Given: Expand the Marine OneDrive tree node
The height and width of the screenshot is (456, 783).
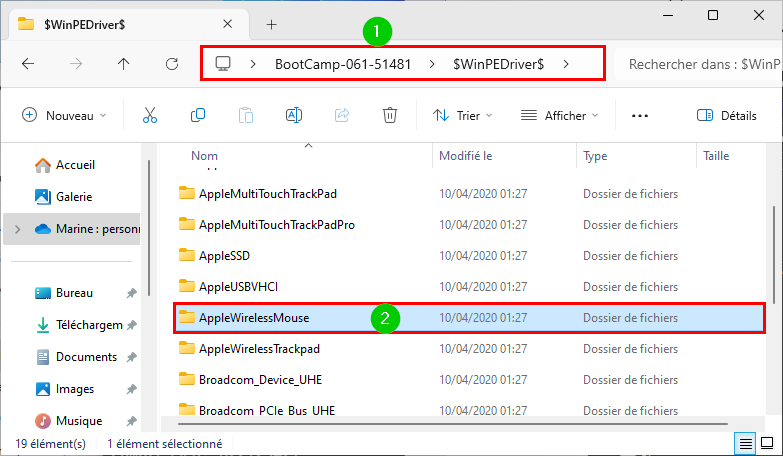Looking at the screenshot, I should click(x=18, y=229).
